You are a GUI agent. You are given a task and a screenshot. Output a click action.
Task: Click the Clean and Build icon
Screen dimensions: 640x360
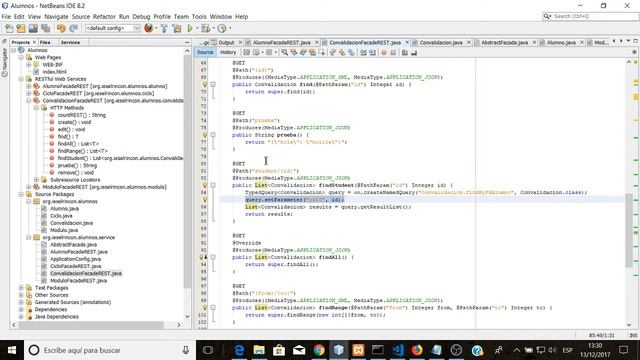[x=177, y=28]
